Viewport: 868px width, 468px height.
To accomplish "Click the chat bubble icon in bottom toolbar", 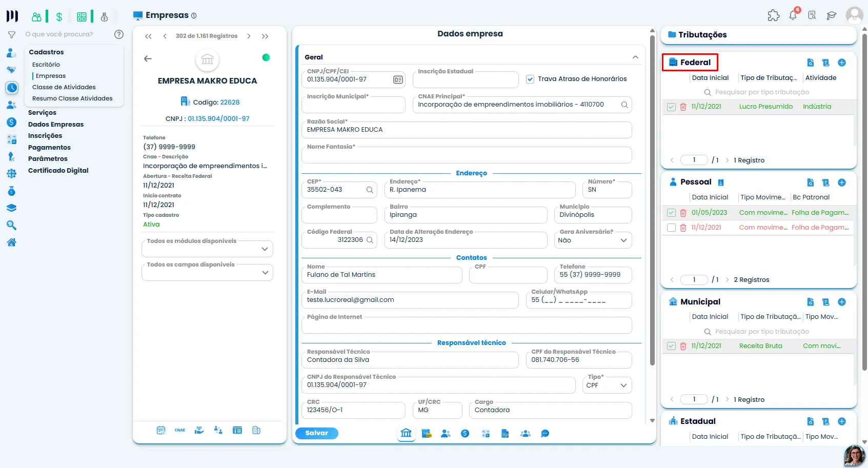I will [545, 434].
